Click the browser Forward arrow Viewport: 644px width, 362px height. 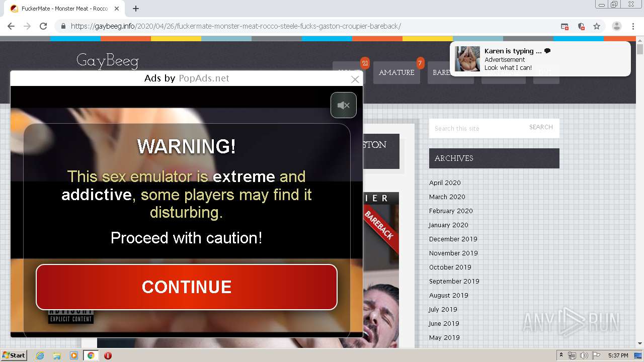click(27, 26)
